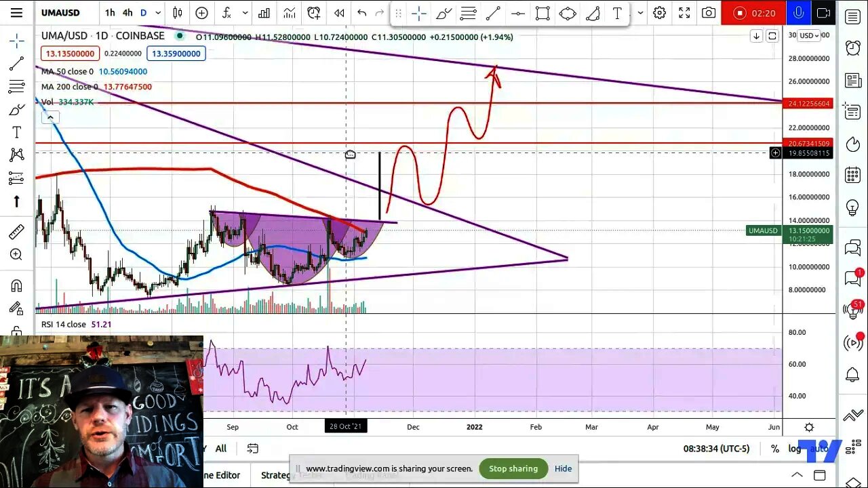Toggle the microphone recording button
The width and height of the screenshot is (868, 488).
pyautogui.click(x=799, y=12)
